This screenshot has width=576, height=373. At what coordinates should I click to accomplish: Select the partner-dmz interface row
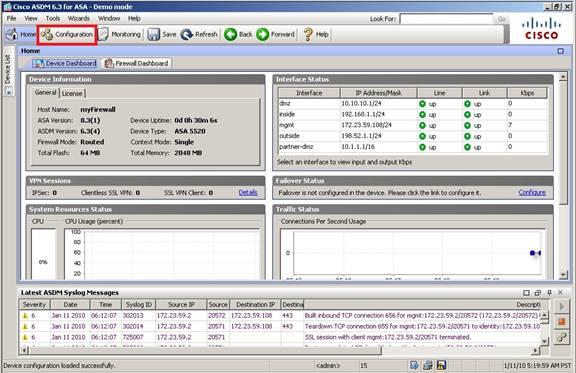(x=413, y=147)
